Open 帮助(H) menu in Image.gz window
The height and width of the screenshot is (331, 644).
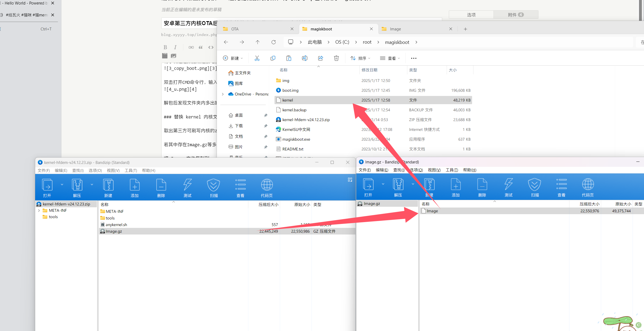(x=470, y=170)
